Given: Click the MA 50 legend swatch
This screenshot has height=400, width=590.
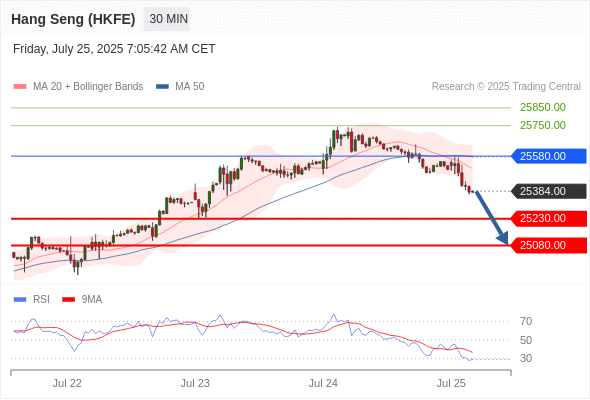Looking at the screenshot, I should coord(162,87).
